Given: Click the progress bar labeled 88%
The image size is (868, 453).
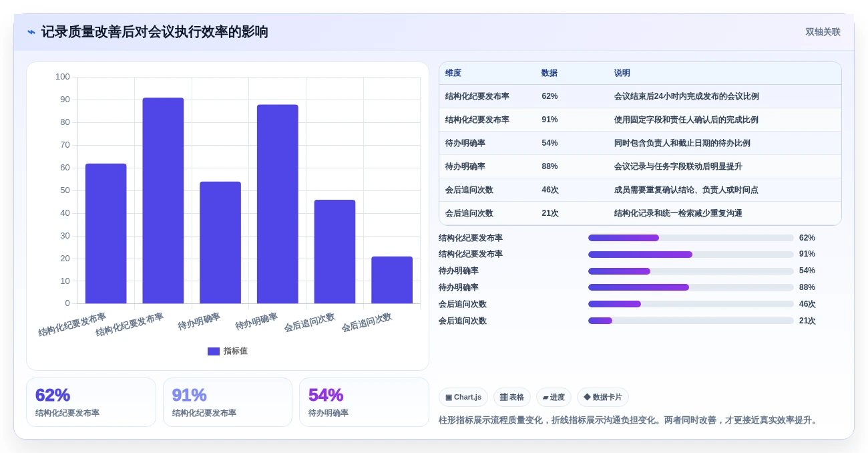Looking at the screenshot, I should tap(691, 287).
